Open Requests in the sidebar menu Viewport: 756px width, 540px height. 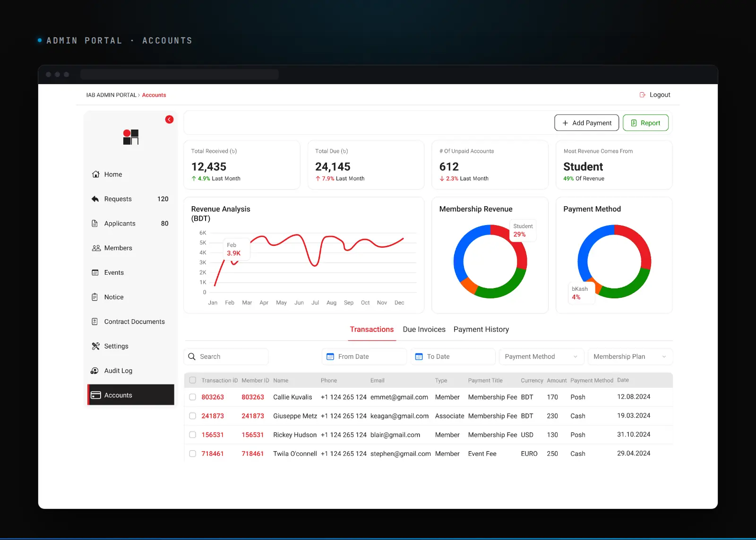[x=131, y=199]
